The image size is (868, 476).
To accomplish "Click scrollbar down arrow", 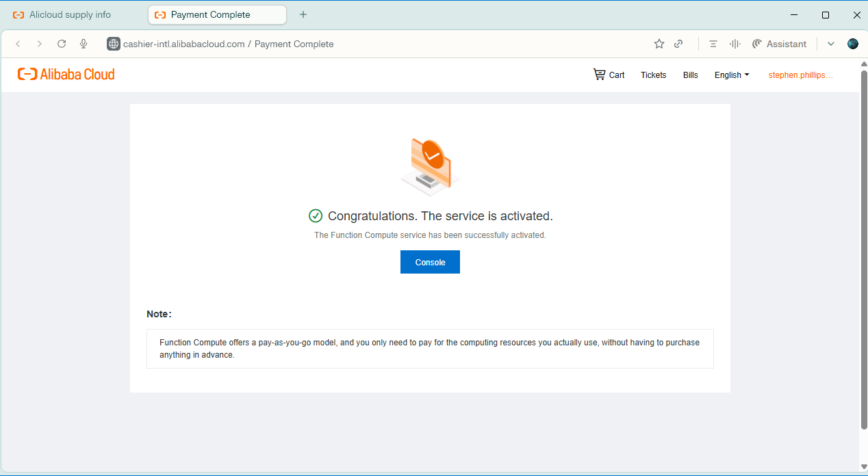I will [x=863, y=467].
